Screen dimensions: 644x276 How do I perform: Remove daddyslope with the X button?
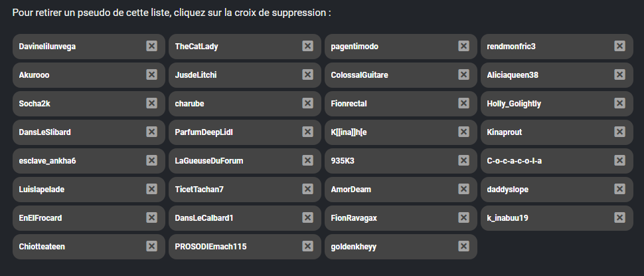pyautogui.click(x=619, y=189)
